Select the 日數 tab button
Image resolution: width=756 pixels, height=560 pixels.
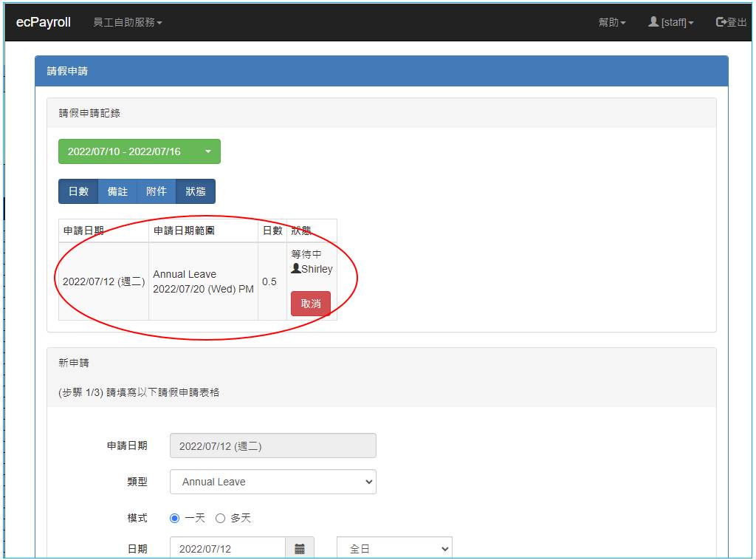tap(78, 191)
